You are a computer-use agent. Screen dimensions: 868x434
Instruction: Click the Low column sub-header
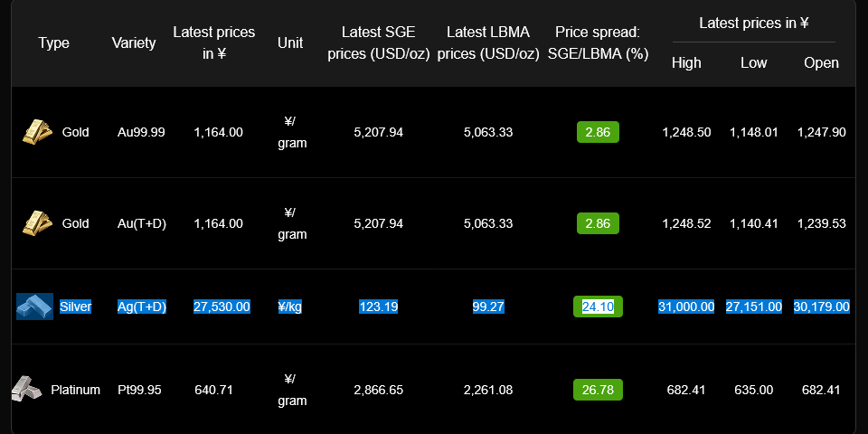753,62
